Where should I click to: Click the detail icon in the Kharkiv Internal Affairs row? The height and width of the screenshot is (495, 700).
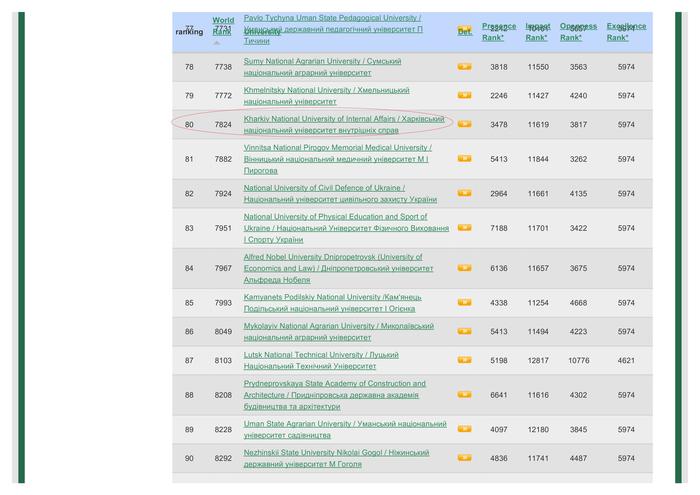coord(464,124)
